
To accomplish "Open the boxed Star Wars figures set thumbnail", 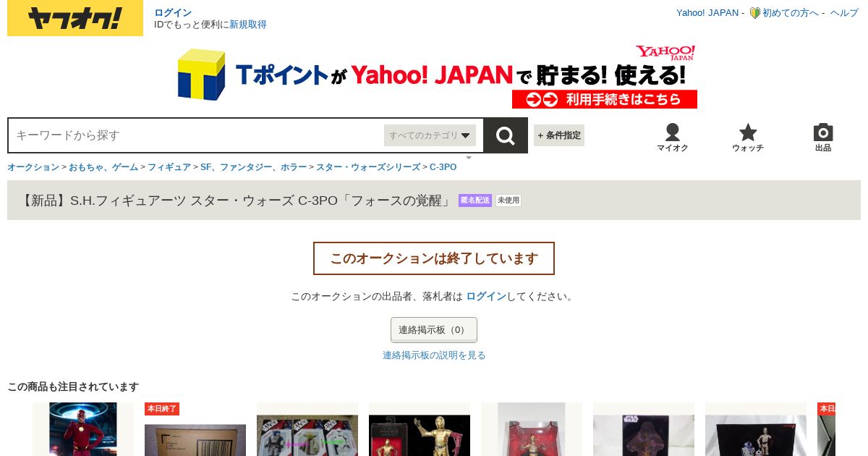I will [307, 429].
